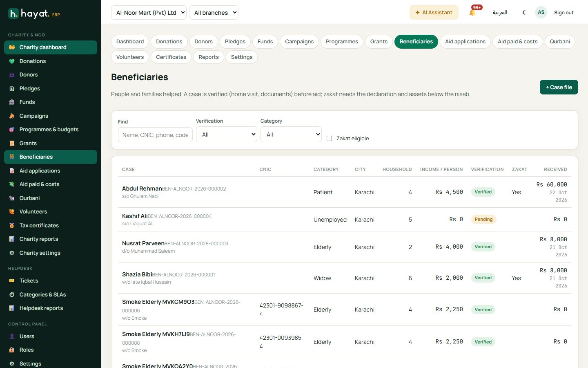Open Donations heart icon in sidebar
This screenshot has width=588, height=368.
(12, 61)
